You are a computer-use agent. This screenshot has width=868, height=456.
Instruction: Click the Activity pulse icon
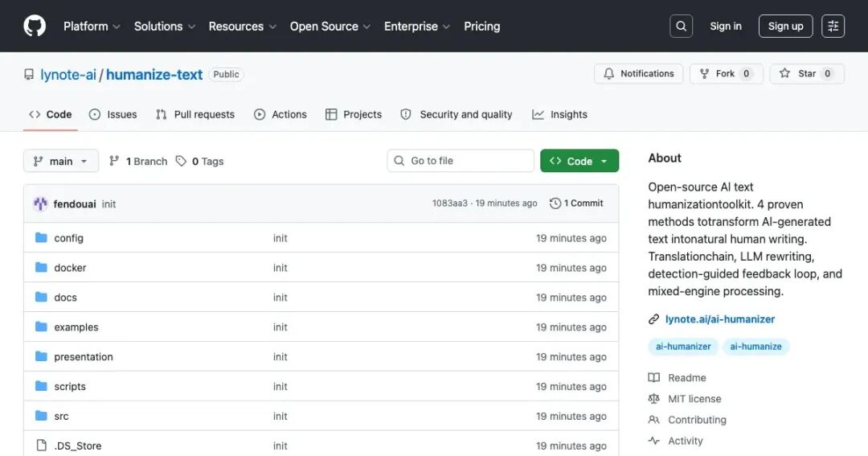point(653,441)
